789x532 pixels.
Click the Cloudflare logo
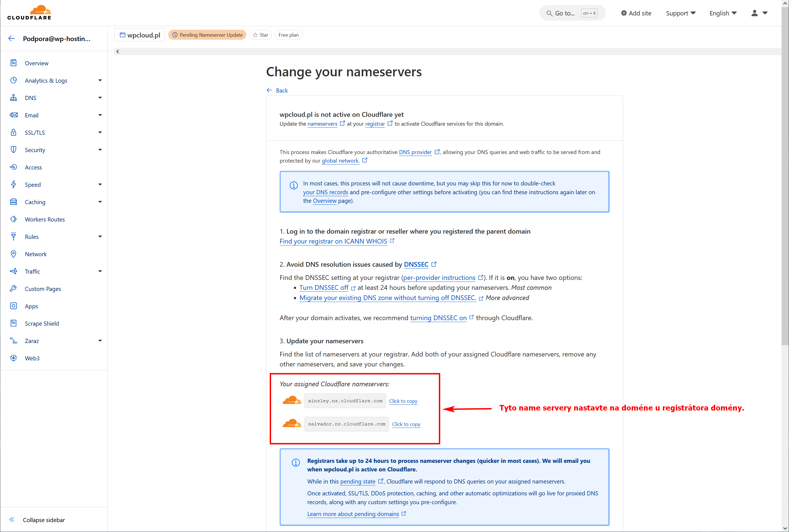tap(29, 13)
